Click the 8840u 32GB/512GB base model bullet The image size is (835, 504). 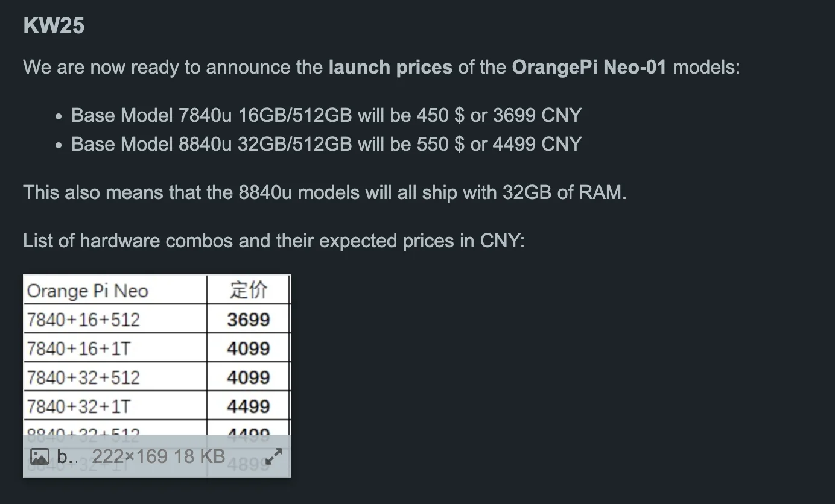[326, 143]
